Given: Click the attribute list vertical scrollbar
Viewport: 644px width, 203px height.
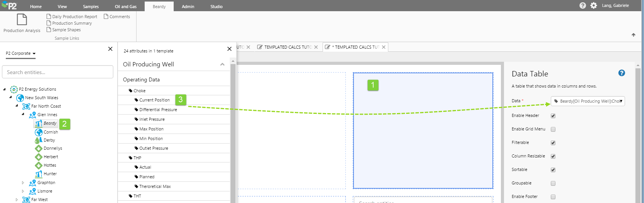Looking at the screenshot, I should [x=233, y=131].
